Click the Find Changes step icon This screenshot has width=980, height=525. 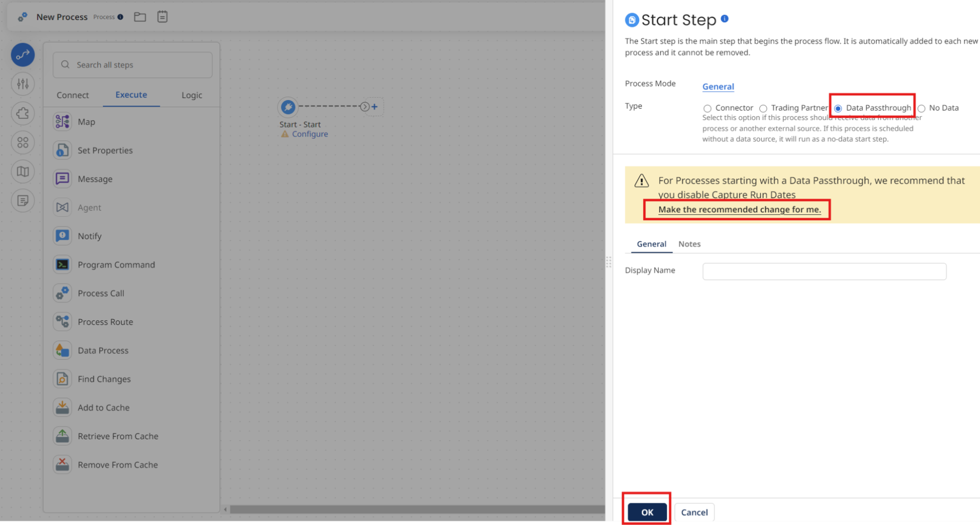(62, 378)
